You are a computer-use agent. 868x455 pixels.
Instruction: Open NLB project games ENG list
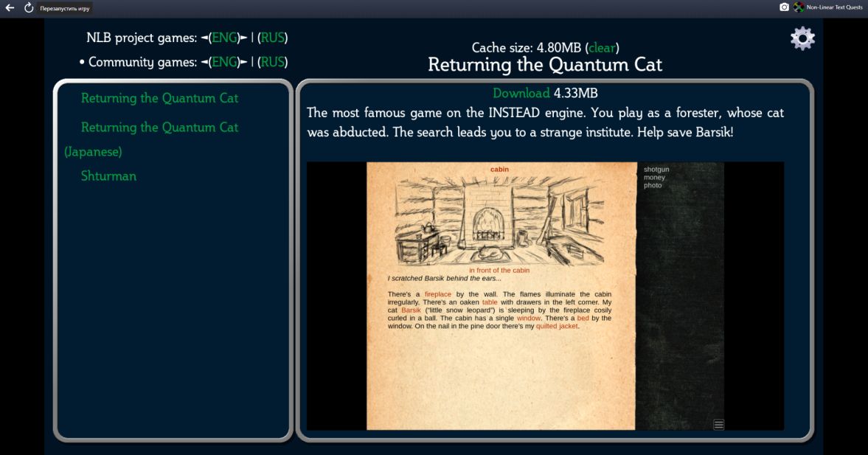pyautogui.click(x=225, y=38)
